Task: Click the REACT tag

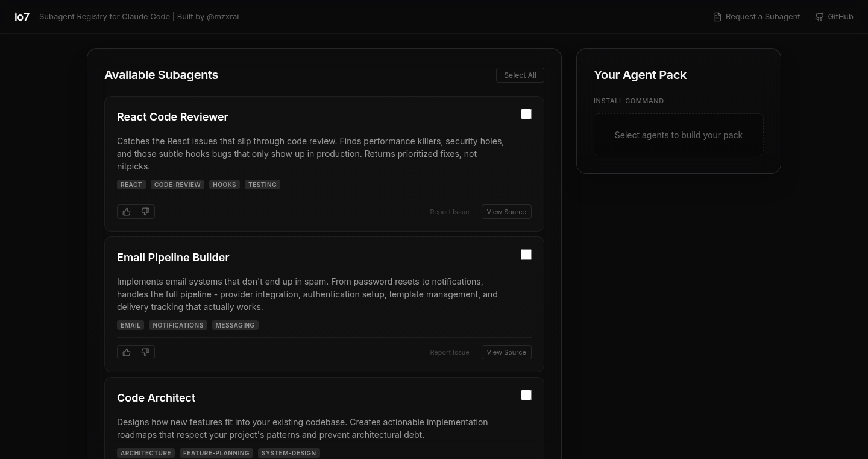Action: [x=131, y=185]
